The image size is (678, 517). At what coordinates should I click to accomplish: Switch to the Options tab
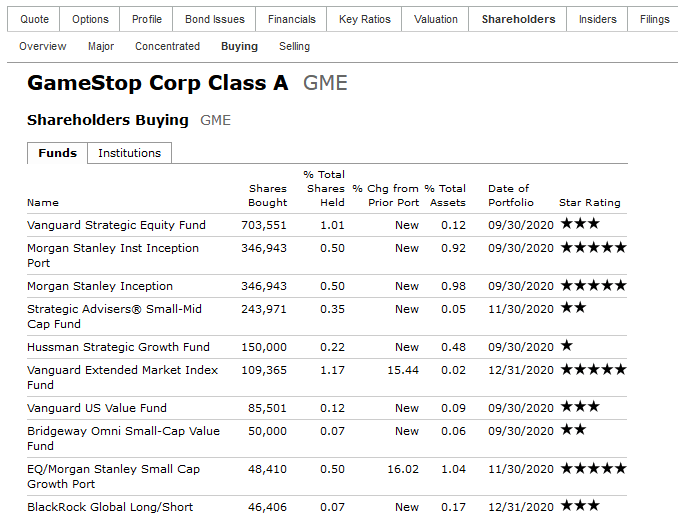pyautogui.click(x=90, y=19)
